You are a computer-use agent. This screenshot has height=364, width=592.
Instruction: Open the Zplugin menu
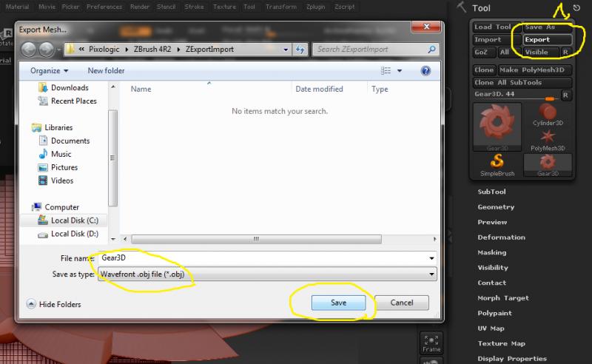(316, 7)
